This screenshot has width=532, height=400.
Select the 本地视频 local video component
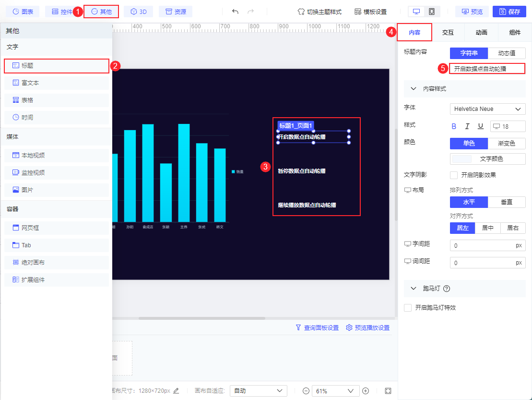(x=57, y=156)
